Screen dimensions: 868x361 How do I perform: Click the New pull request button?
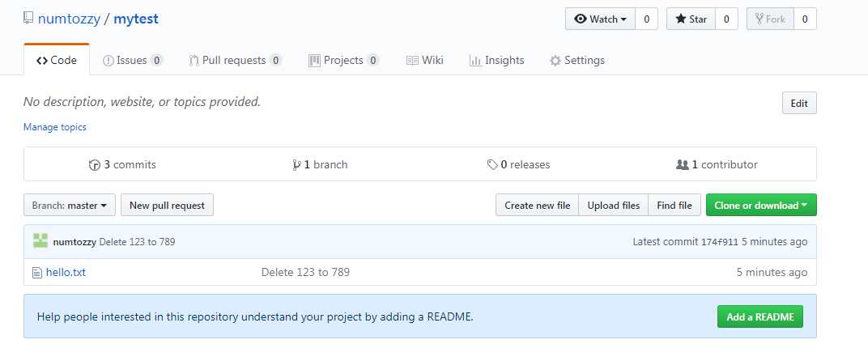pyautogui.click(x=167, y=205)
